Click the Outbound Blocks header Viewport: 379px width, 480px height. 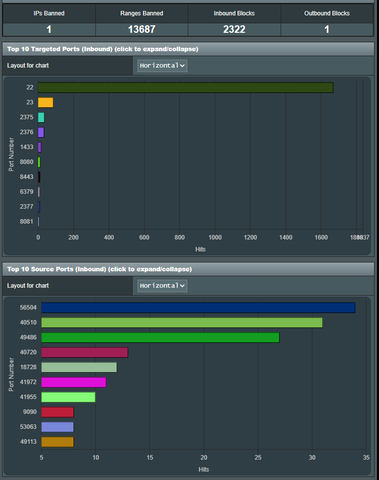(327, 13)
